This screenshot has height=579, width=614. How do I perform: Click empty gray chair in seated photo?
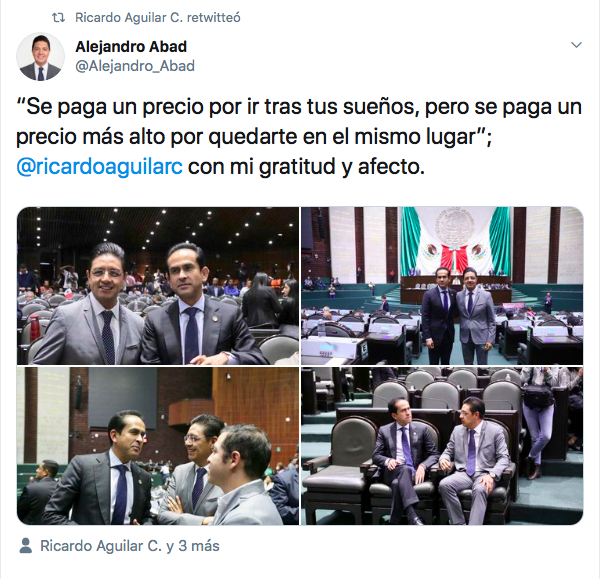tap(337, 470)
